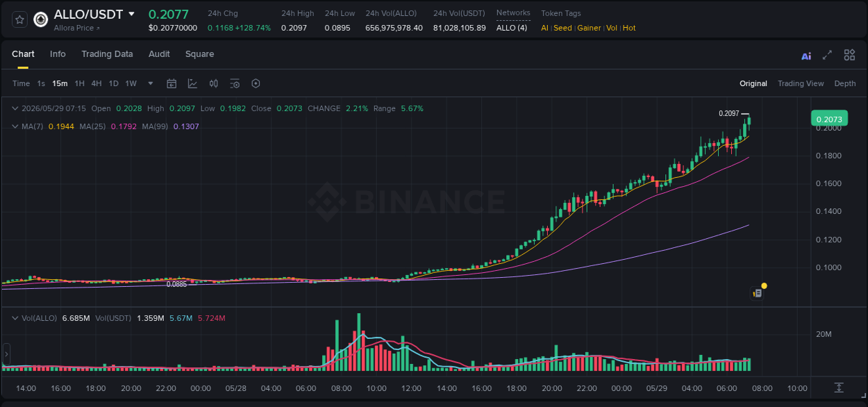The height and width of the screenshot is (407, 868).
Task: Open the technical indicators line chart icon
Action: coord(192,83)
